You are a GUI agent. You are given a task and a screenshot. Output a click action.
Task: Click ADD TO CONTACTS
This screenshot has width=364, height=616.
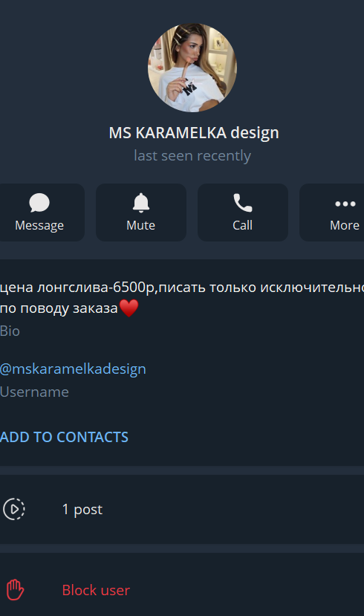tap(64, 437)
